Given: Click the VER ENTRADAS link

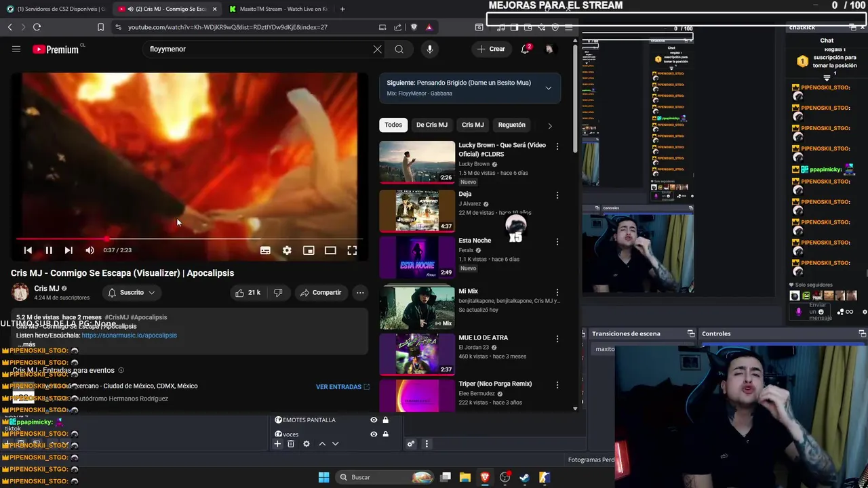Looking at the screenshot, I should (342, 386).
